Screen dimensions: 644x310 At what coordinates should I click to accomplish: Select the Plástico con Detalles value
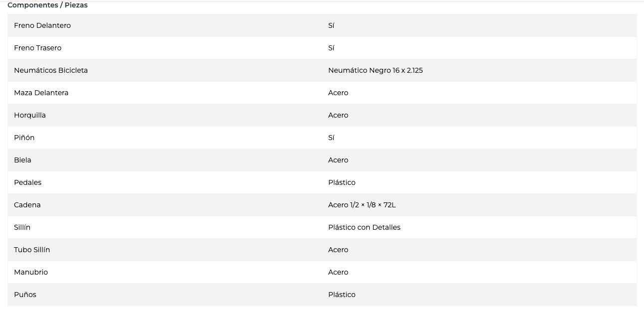pyautogui.click(x=364, y=227)
